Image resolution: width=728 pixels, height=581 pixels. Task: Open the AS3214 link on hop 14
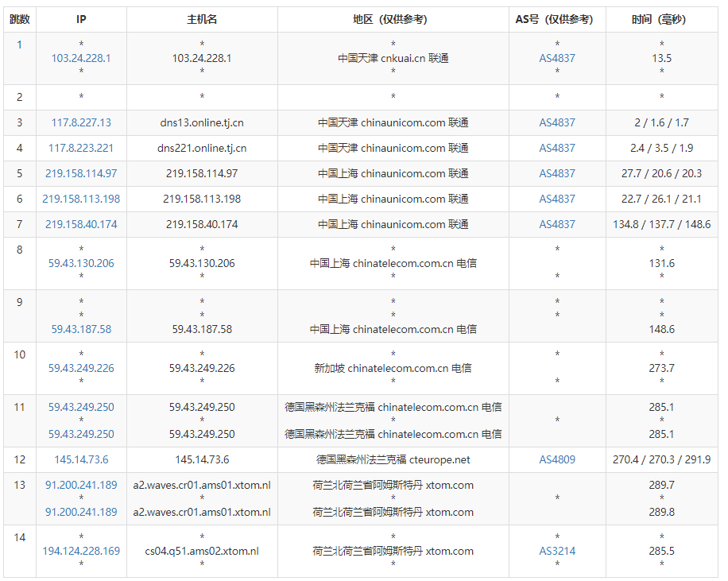click(x=556, y=550)
